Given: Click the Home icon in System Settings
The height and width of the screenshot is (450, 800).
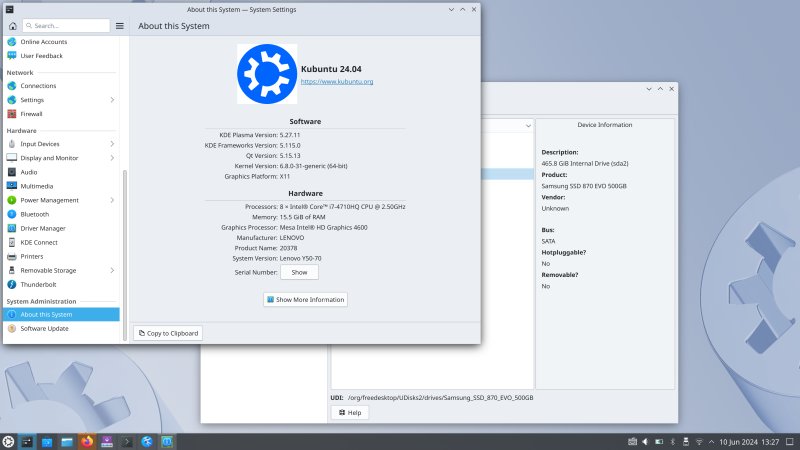Looking at the screenshot, I should pyautogui.click(x=12, y=25).
